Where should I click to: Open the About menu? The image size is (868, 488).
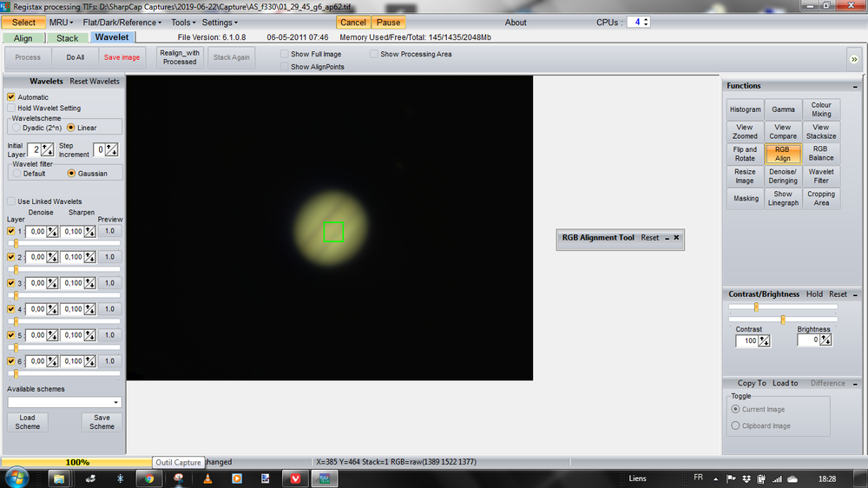pos(516,23)
